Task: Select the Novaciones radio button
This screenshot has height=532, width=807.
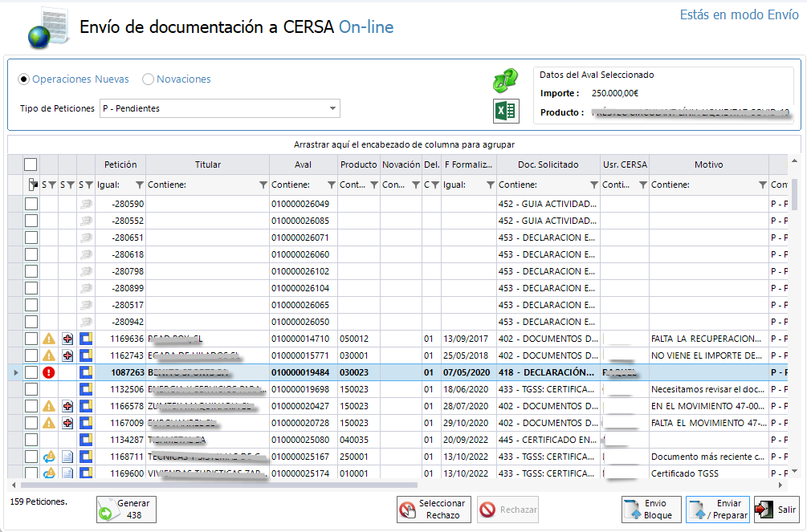Action: coord(149,79)
